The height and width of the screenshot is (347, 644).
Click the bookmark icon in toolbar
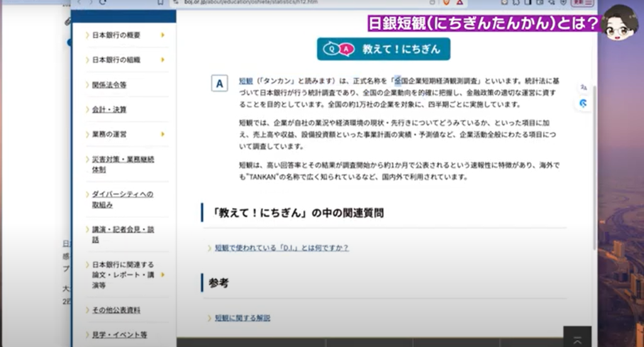[160, 2]
